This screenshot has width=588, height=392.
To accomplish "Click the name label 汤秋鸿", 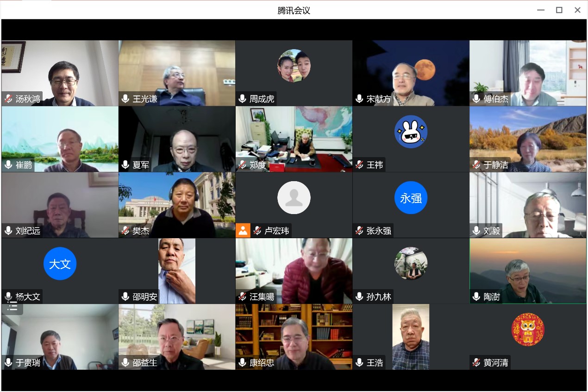I will (28, 99).
